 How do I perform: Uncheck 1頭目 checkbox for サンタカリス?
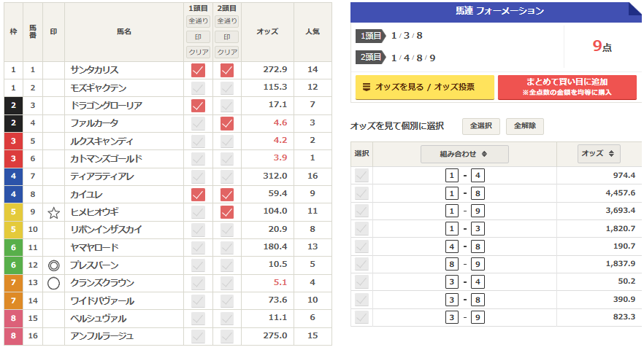pyautogui.click(x=197, y=70)
